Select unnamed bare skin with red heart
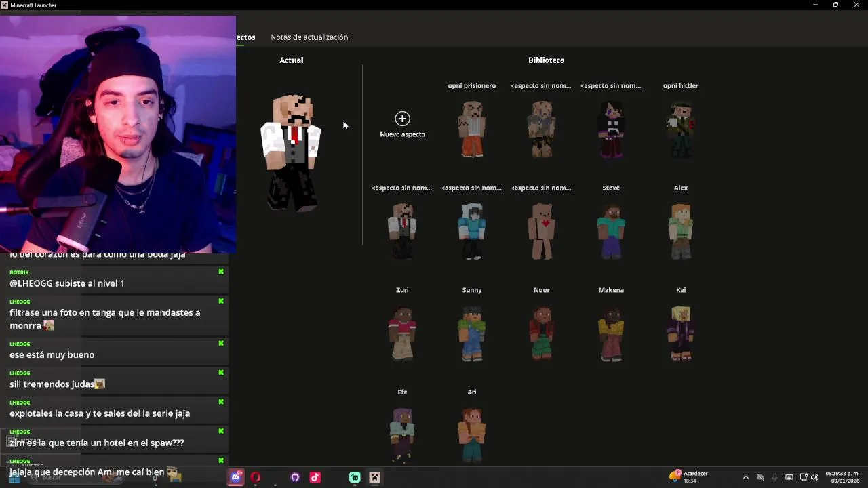The image size is (868, 488). [542, 231]
